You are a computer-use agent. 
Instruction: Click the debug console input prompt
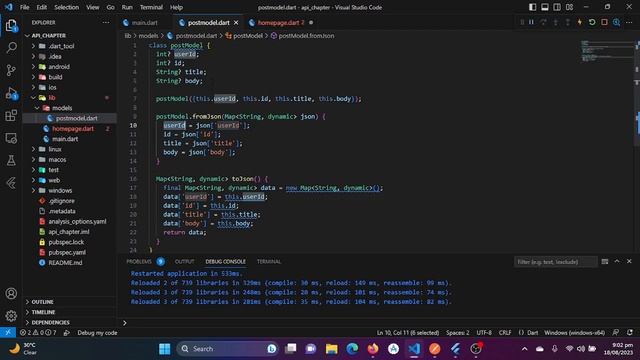point(380,323)
